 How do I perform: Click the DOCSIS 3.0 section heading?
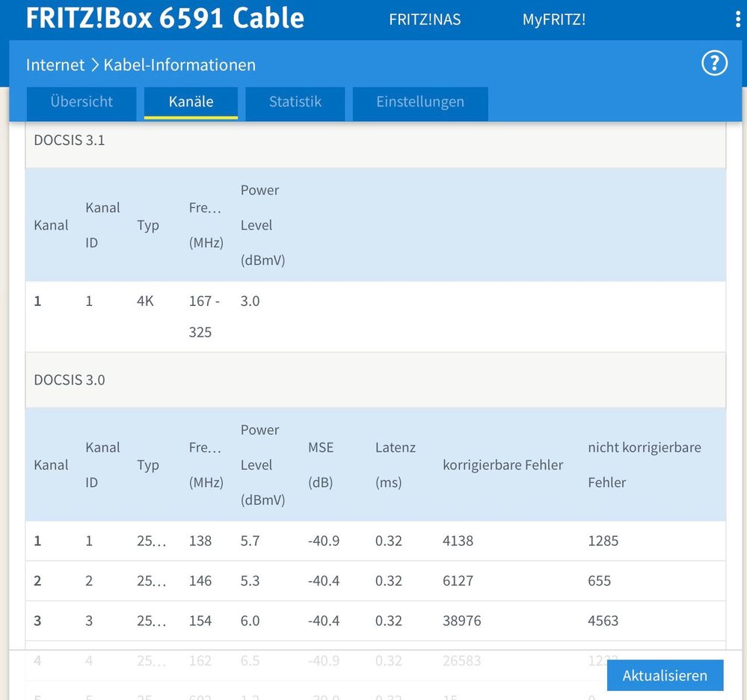[70, 380]
